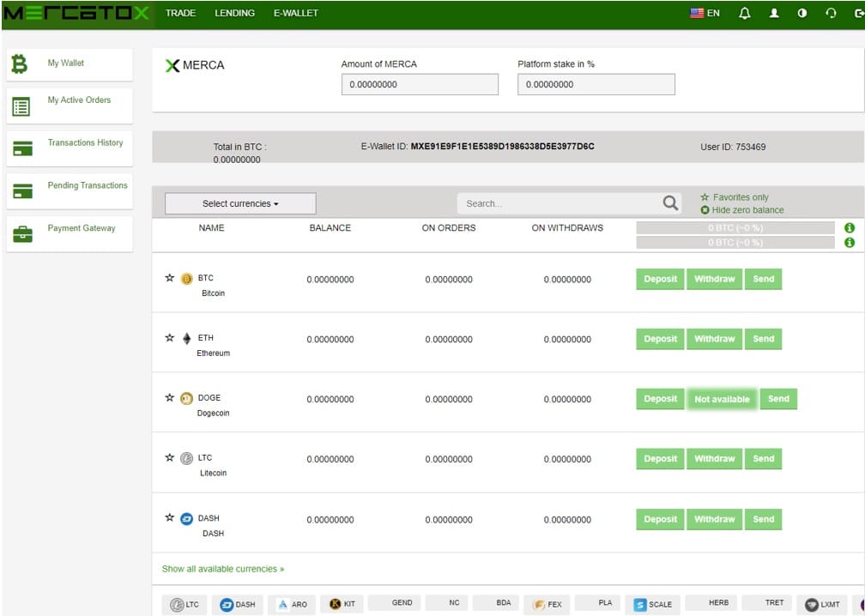This screenshot has height=616, width=865.
Task: Click the lower green info icon
Action: (850, 242)
